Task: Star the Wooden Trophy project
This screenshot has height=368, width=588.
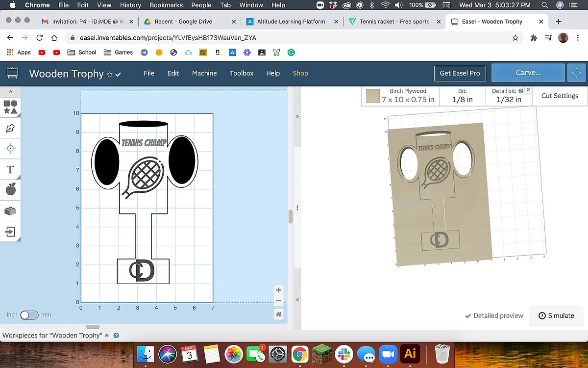Action: pyautogui.click(x=110, y=74)
